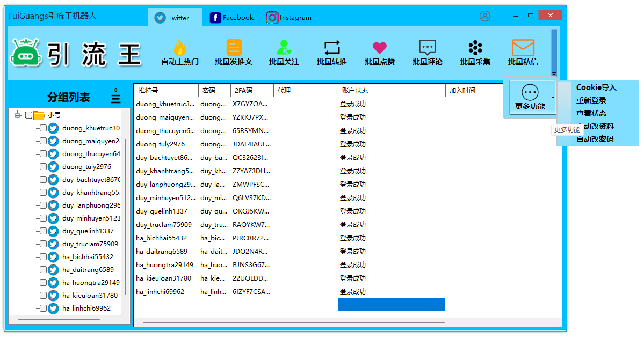Tick the checkbox for duong_tuly2976
This screenshot has height=338, width=644.
click(43, 167)
